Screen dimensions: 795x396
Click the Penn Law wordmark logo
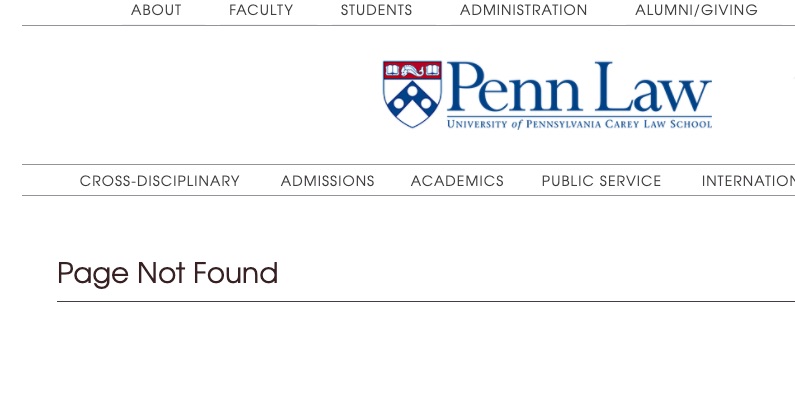coord(548,95)
